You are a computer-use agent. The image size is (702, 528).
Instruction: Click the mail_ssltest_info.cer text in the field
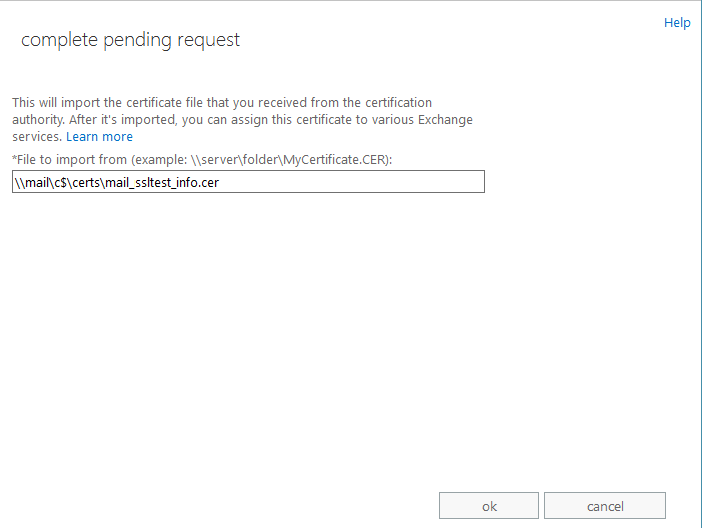click(162, 183)
